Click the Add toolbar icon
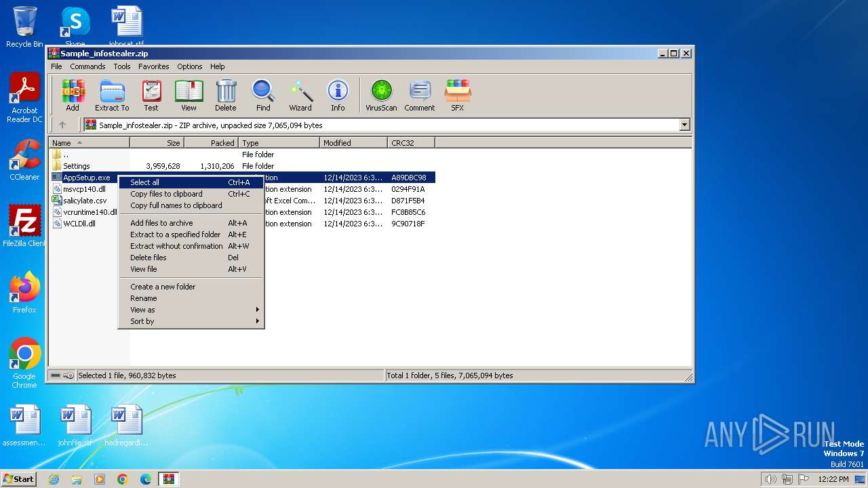Screen dimensions: 868x488 (x=73, y=95)
